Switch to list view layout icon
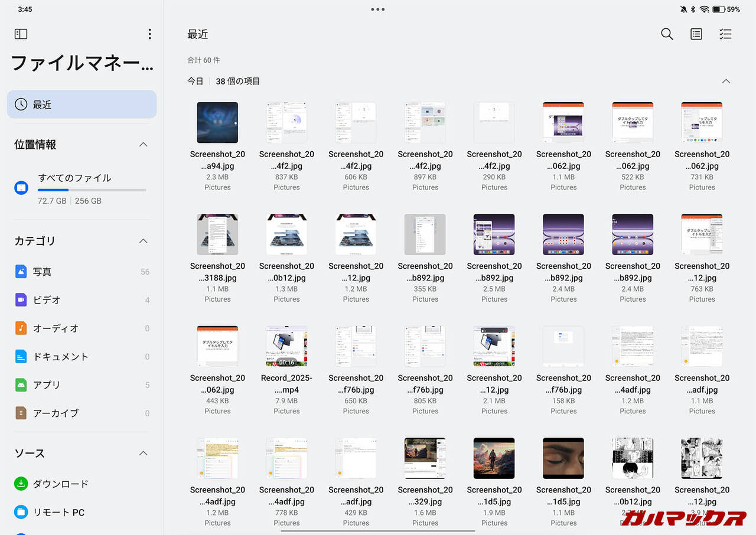 pyautogui.click(x=696, y=34)
